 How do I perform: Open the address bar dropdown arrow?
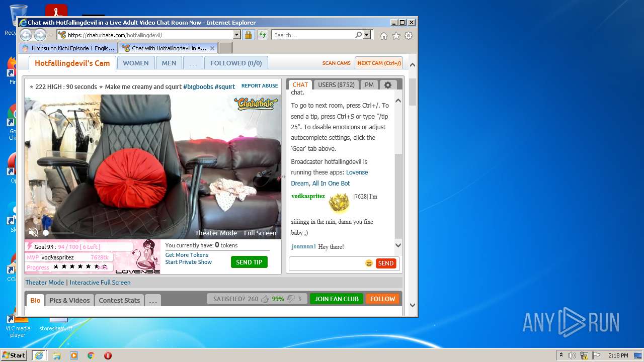(236, 35)
